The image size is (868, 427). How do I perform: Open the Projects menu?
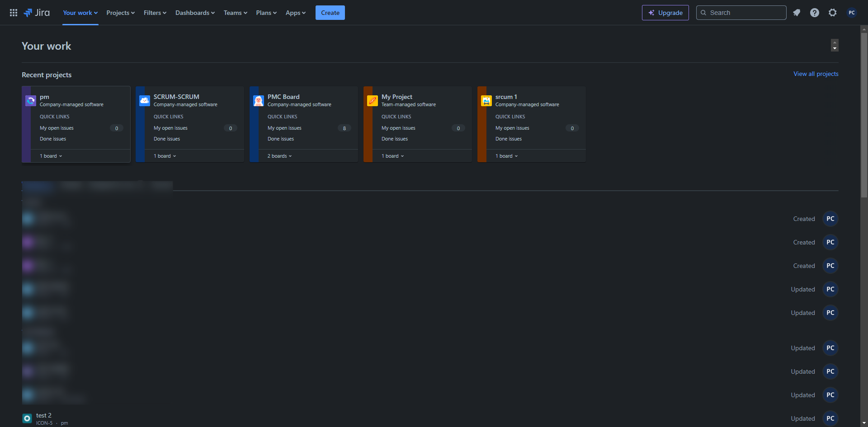click(x=121, y=13)
